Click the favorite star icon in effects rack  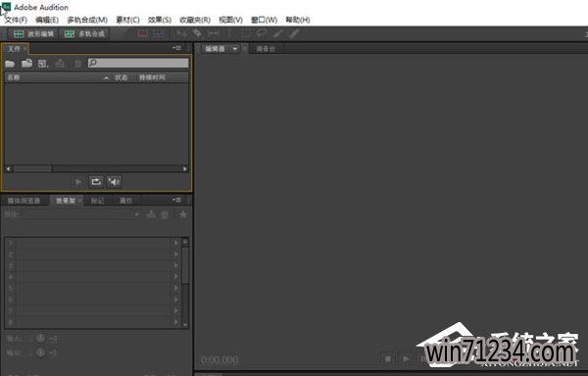[x=183, y=214]
